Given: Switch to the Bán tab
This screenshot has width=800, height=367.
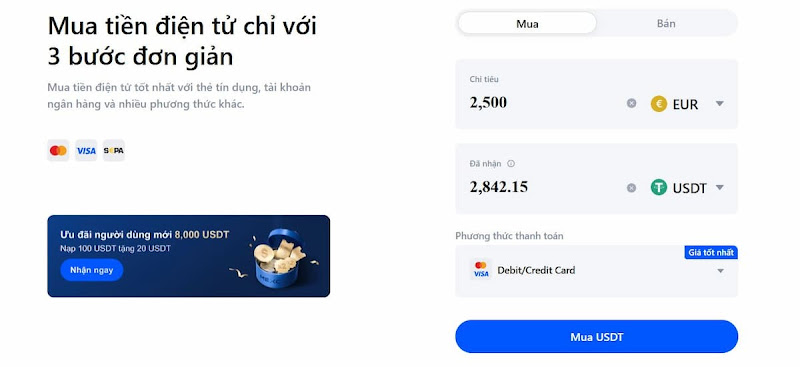Looking at the screenshot, I should click(666, 23).
